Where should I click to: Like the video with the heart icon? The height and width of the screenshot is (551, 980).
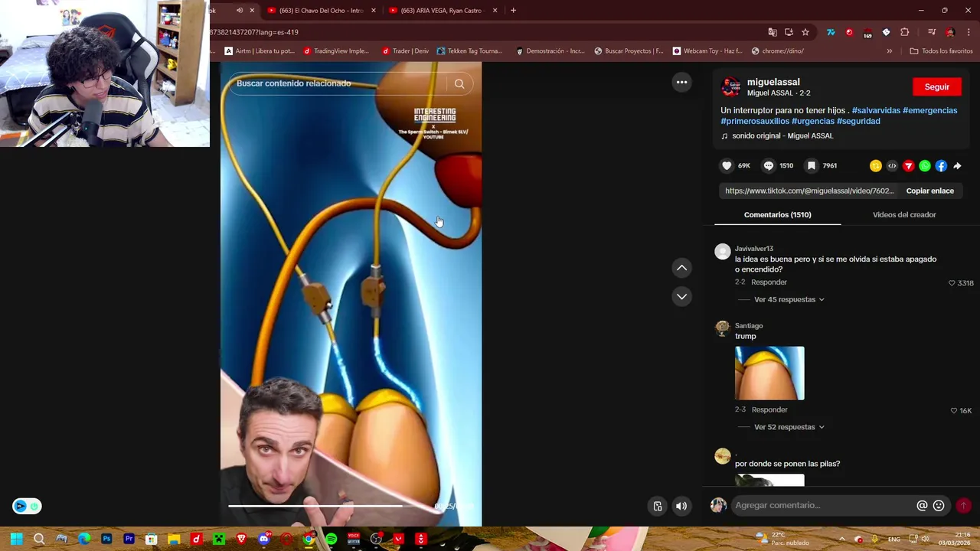(x=727, y=165)
